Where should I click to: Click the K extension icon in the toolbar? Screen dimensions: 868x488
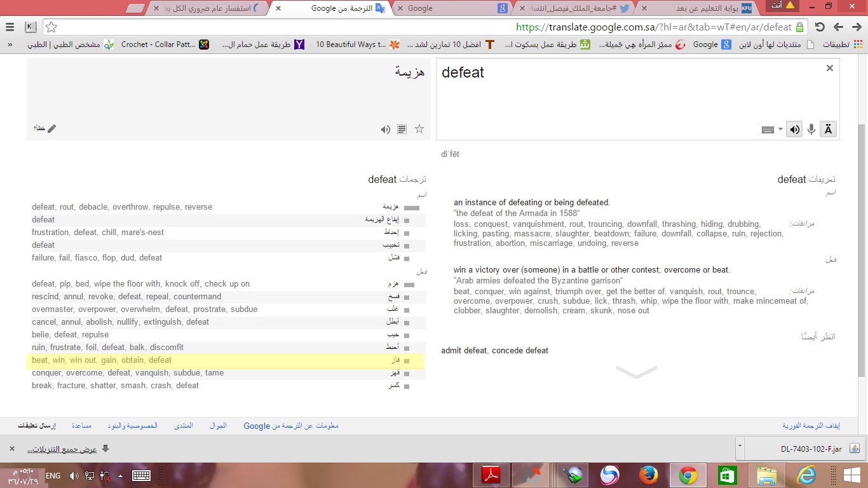click(31, 27)
